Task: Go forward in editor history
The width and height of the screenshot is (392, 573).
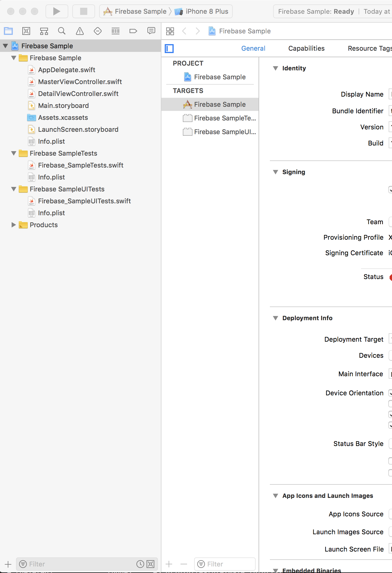Action: pos(197,31)
